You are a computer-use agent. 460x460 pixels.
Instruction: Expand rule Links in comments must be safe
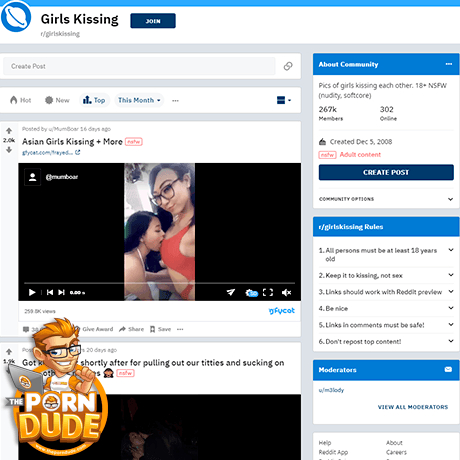(x=386, y=325)
